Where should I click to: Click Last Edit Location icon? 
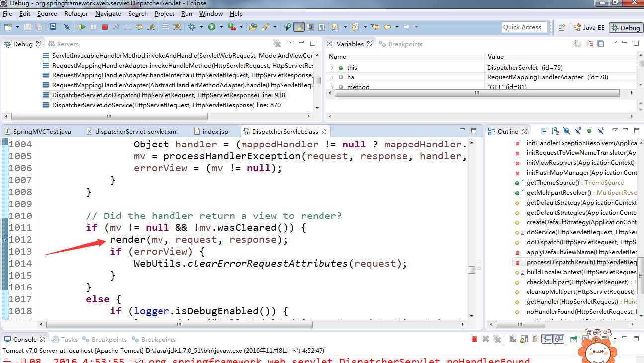tap(375, 27)
